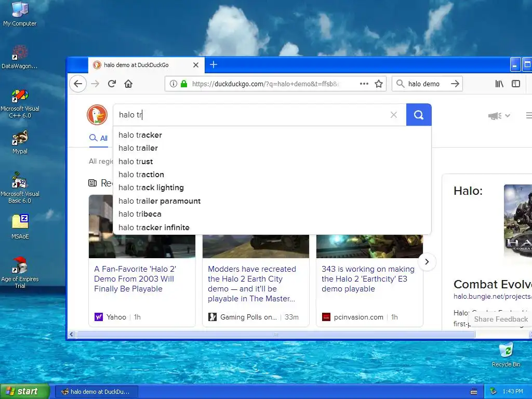Launch Microsoft Visual Basic 6.0 shortcut
The image size is (532, 399).
(x=20, y=188)
